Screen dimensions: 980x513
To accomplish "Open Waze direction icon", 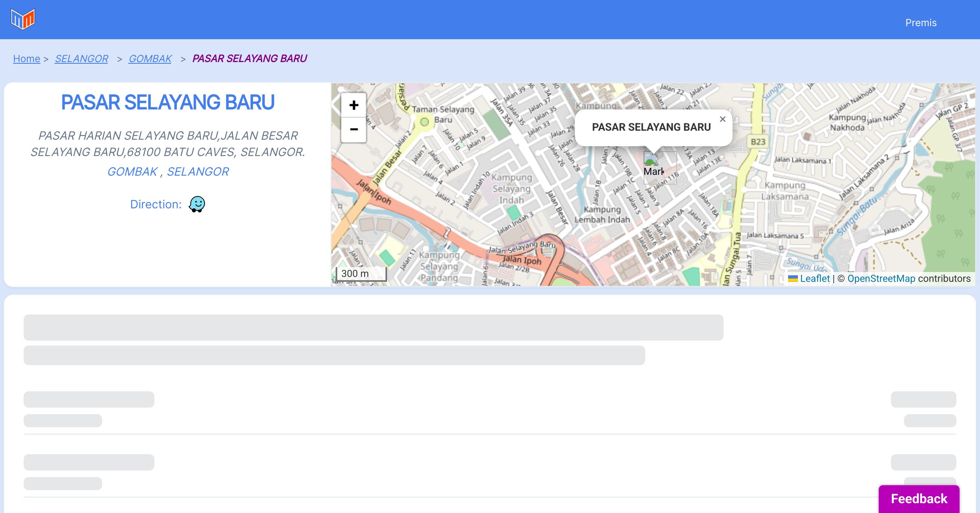I will [197, 204].
